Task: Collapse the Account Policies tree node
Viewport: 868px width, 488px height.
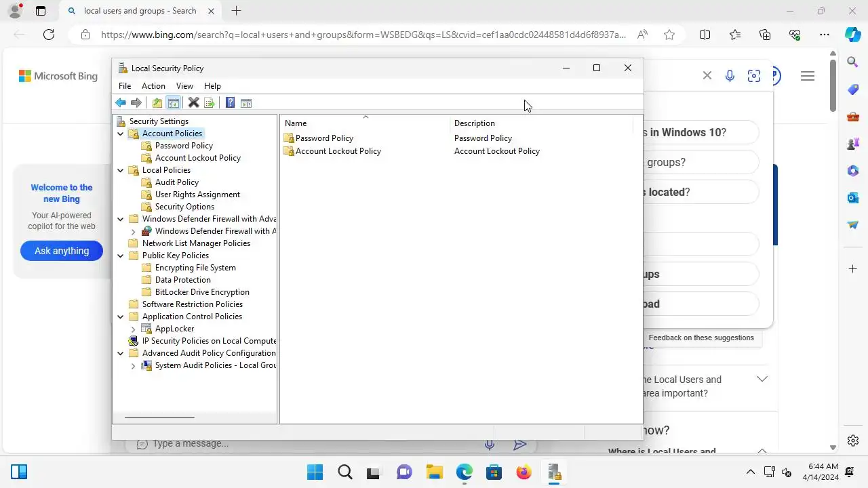Action: point(121,134)
